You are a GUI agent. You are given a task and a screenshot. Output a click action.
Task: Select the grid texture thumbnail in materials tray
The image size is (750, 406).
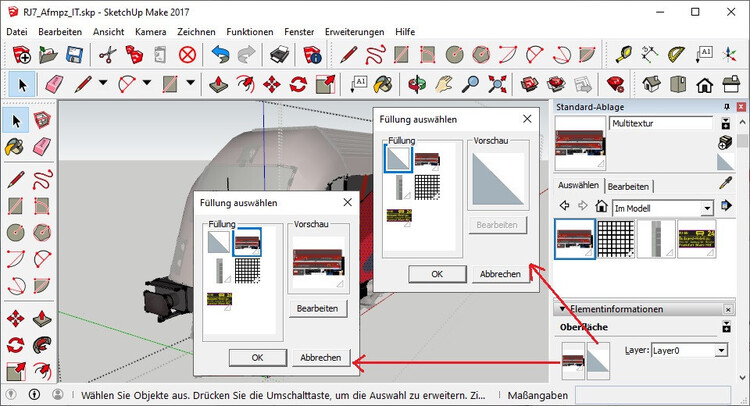click(616, 239)
